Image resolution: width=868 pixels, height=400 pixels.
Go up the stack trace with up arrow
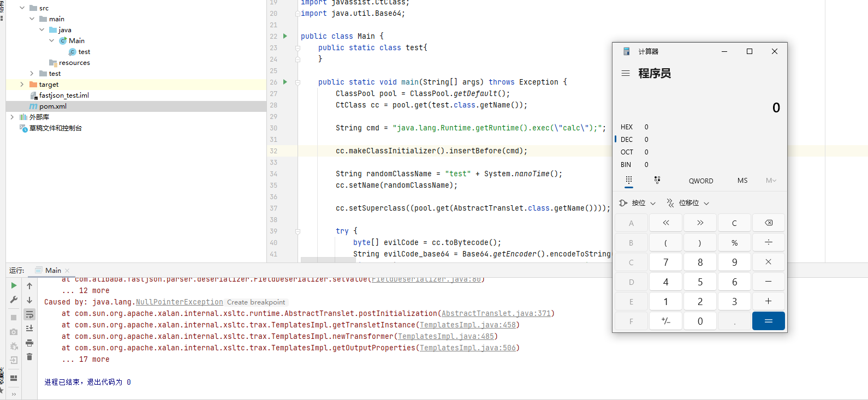(x=29, y=285)
